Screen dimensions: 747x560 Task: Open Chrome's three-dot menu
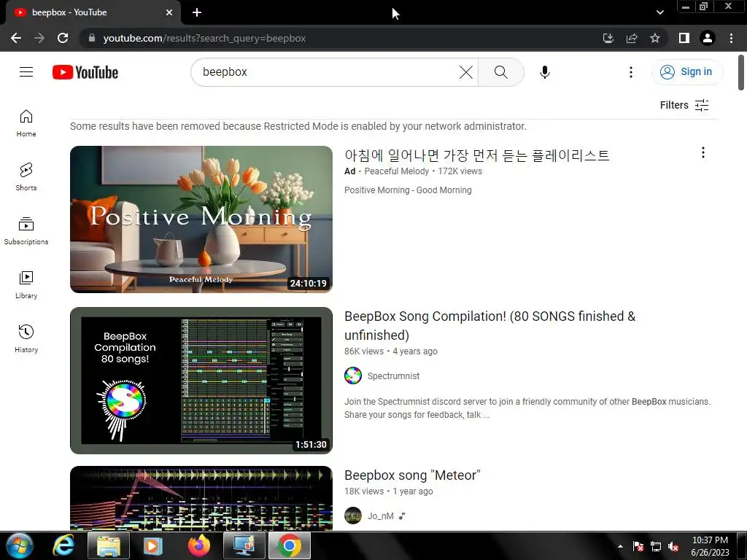731,38
